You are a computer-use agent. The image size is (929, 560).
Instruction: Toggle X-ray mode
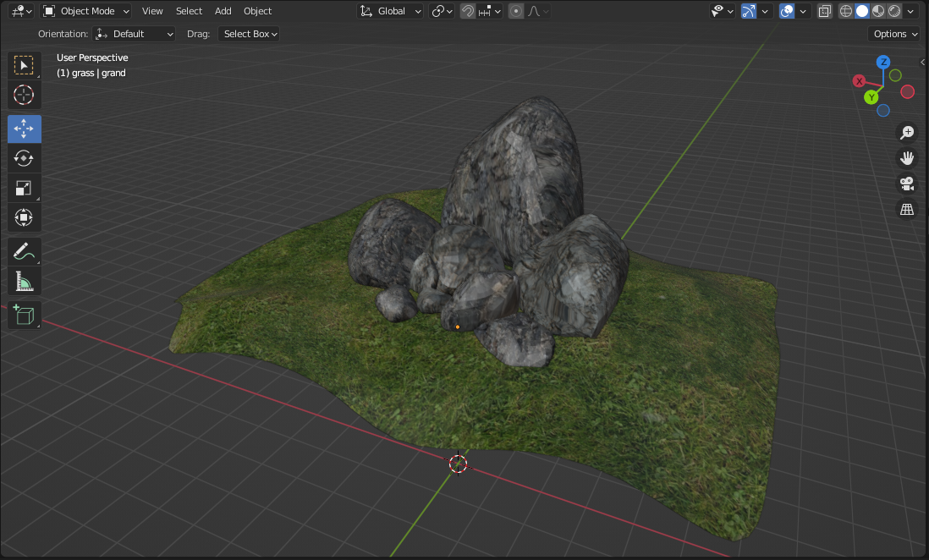pyautogui.click(x=825, y=11)
